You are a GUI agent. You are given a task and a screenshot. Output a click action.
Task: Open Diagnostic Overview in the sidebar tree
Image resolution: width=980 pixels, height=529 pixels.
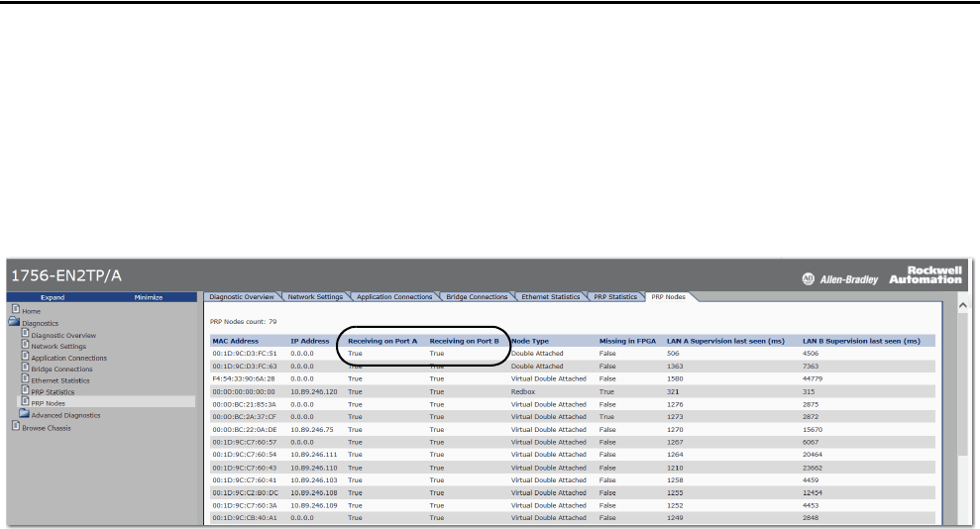tap(63, 336)
